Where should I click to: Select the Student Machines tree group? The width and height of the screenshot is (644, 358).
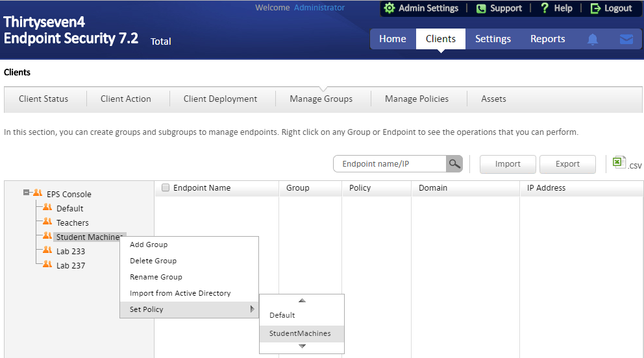89,237
